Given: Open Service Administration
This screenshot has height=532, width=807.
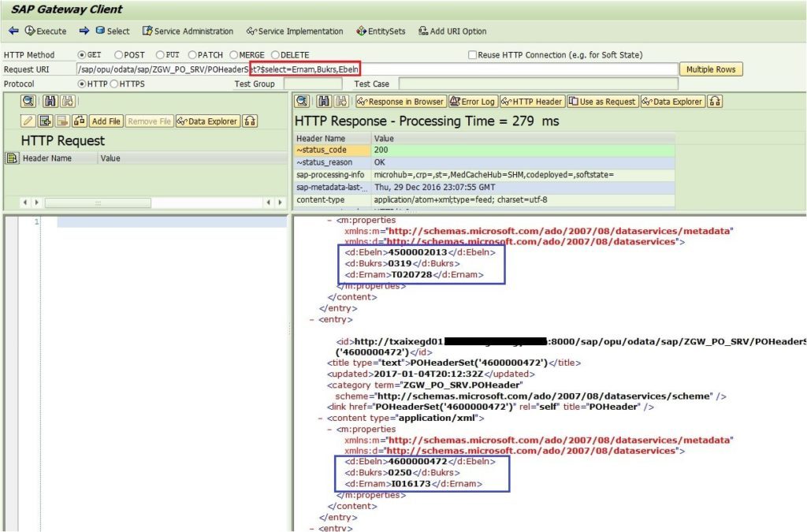Looking at the screenshot, I should (x=188, y=31).
